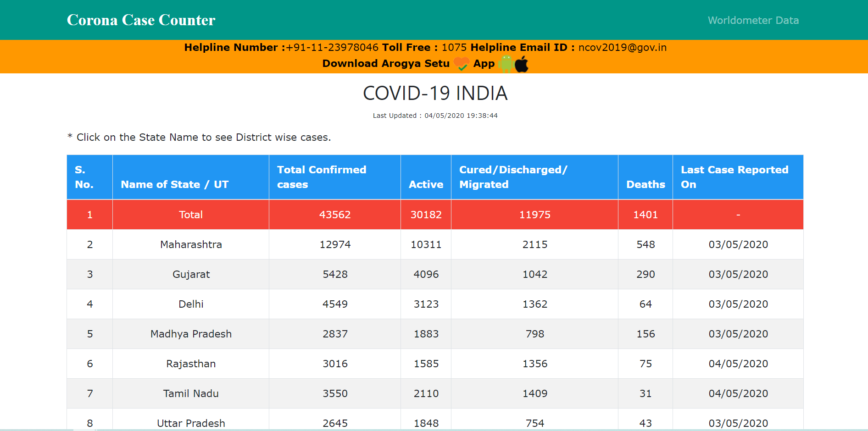Click the Corona Case Counter site title
The width and height of the screenshot is (868, 431).
tap(141, 20)
